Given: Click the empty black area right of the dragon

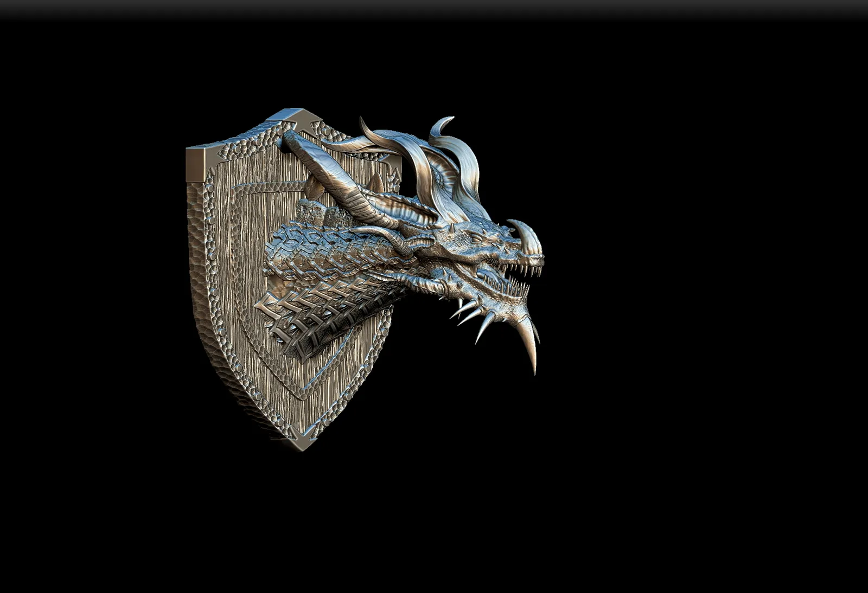Looking at the screenshot, I should 705,271.
